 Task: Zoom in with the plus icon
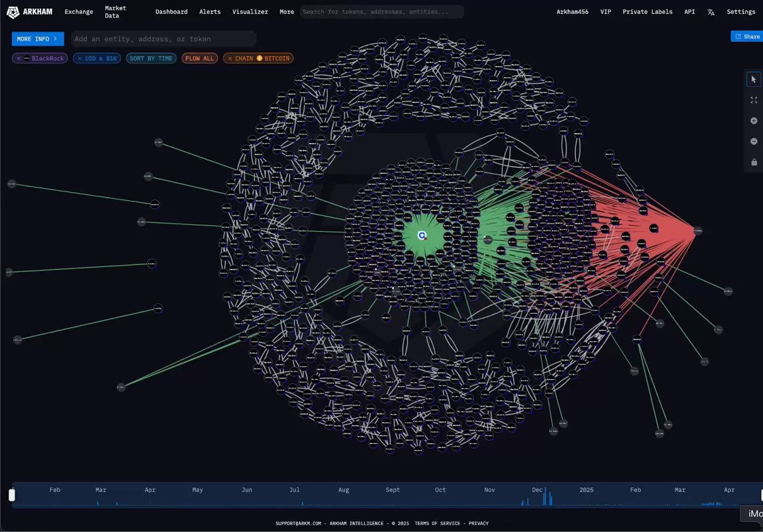(753, 121)
